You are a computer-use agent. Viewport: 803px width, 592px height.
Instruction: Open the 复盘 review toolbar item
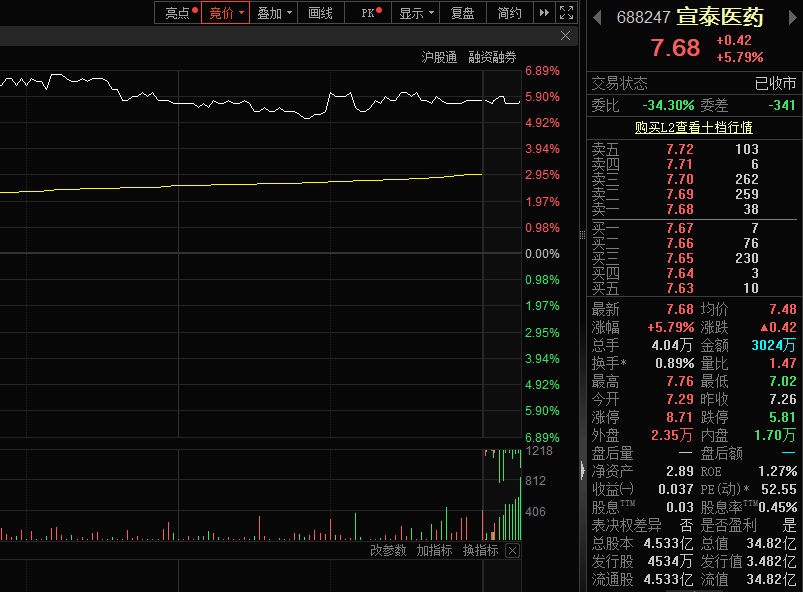pos(462,13)
